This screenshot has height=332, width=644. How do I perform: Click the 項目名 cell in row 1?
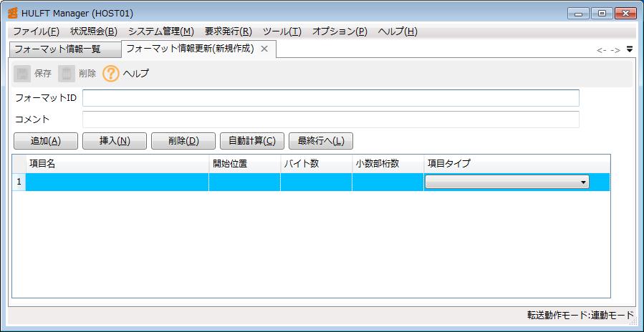tap(117, 182)
